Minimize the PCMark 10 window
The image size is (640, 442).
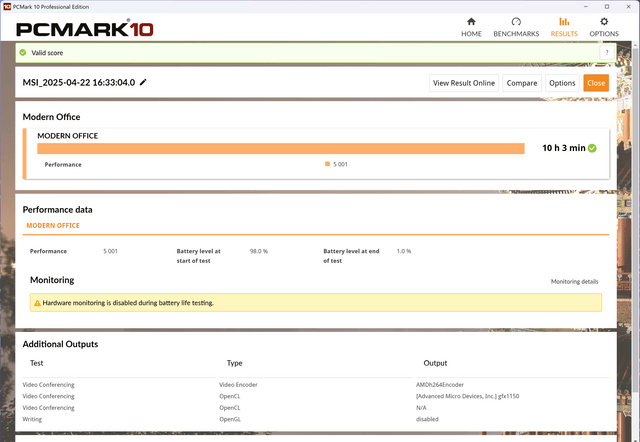pyautogui.click(x=586, y=7)
